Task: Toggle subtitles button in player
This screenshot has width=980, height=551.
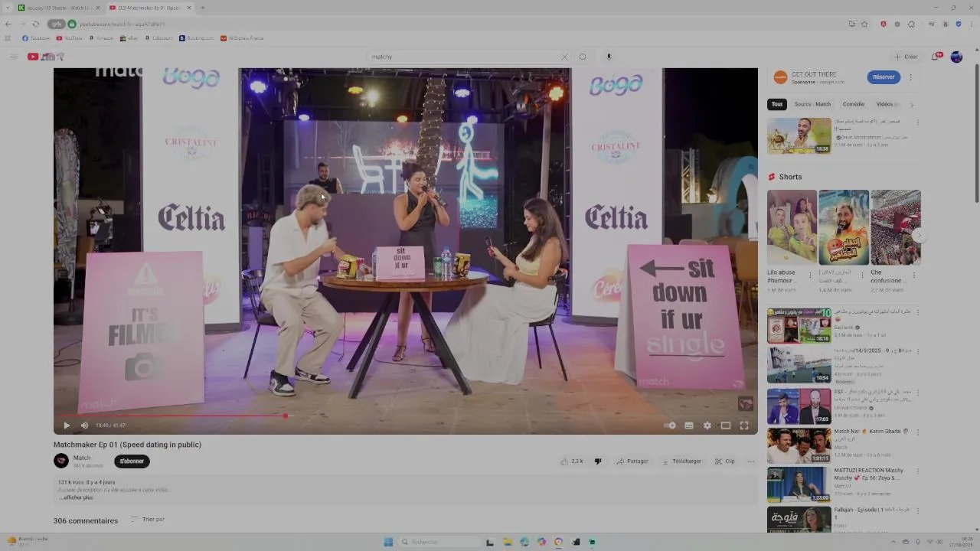Action: [689, 425]
